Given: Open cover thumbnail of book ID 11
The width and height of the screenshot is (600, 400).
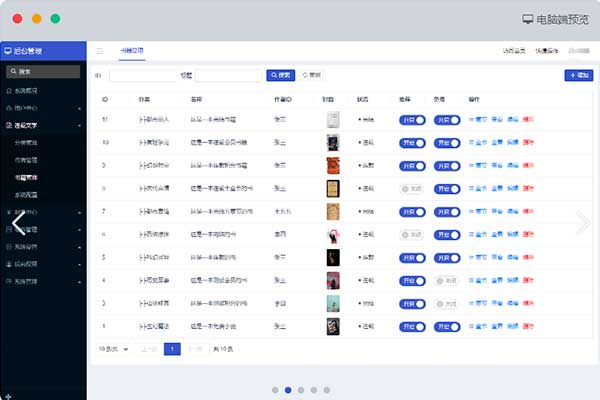Looking at the screenshot, I should [333, 120].
